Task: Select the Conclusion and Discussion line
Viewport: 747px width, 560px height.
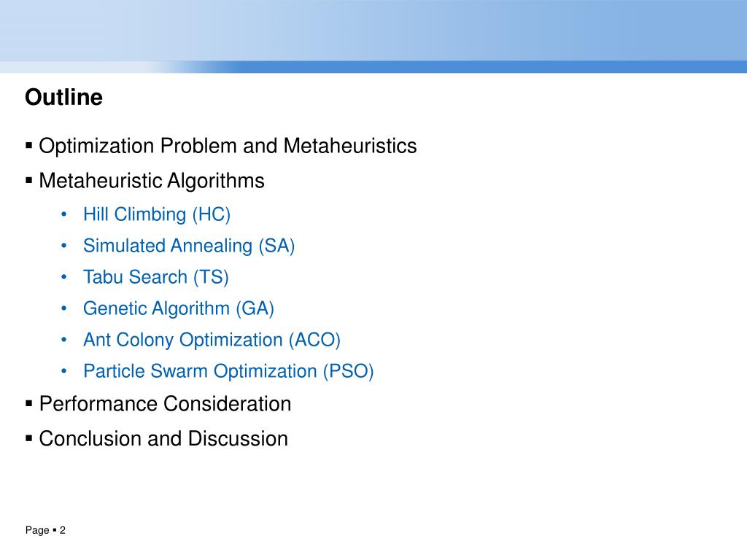Action: coord(163,438)
